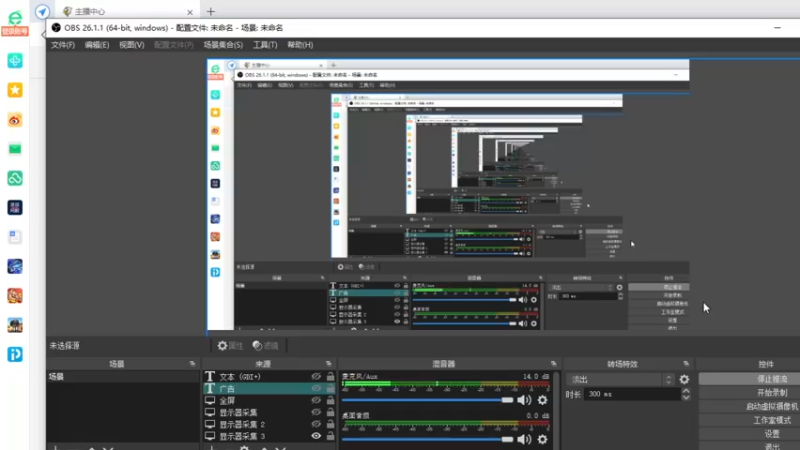This screenshot has width=800, height=450.
Task: Pop out the 来源 dock panel
Action: pos(329,364)
